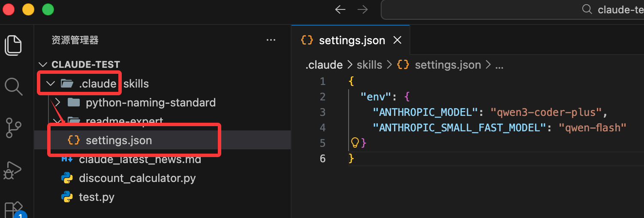Screen dimensions: 644x218
Task: Open the Explorer more actions ellipsis
Action: (271, 40)
